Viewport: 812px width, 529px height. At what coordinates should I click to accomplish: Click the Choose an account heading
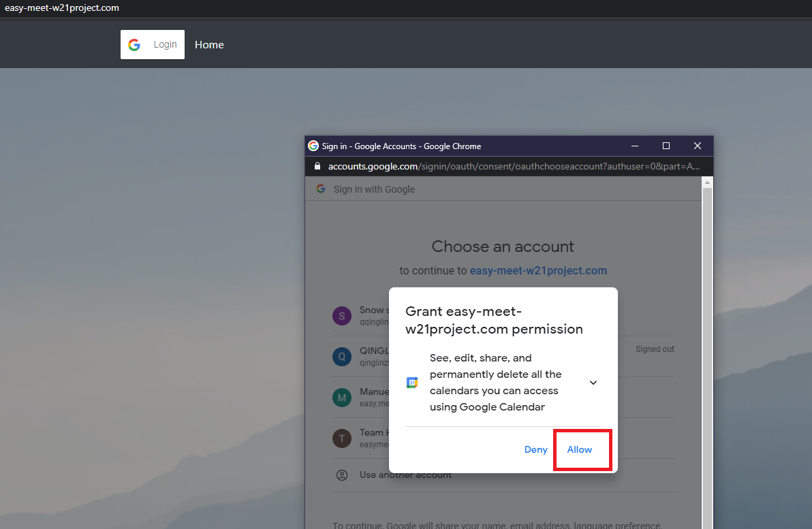coord(503,246)
